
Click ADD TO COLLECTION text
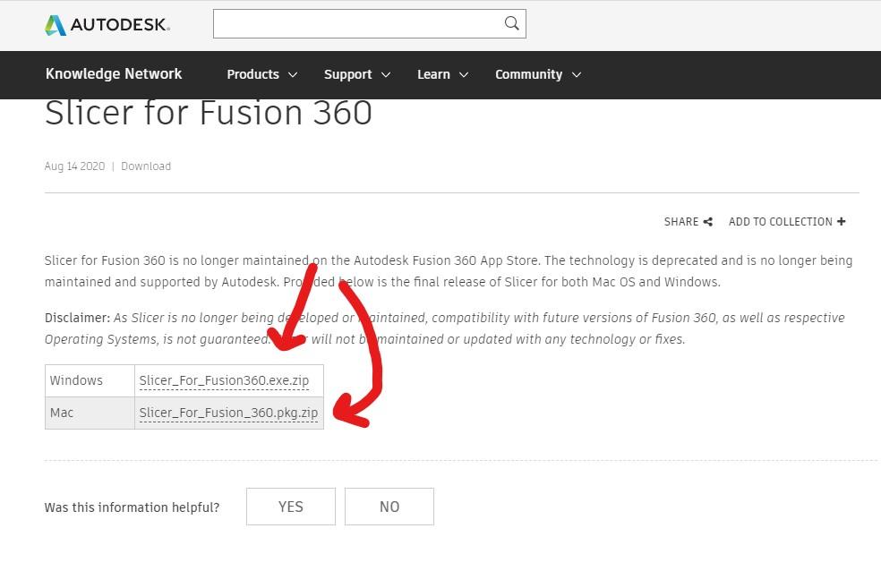(781, 222)
